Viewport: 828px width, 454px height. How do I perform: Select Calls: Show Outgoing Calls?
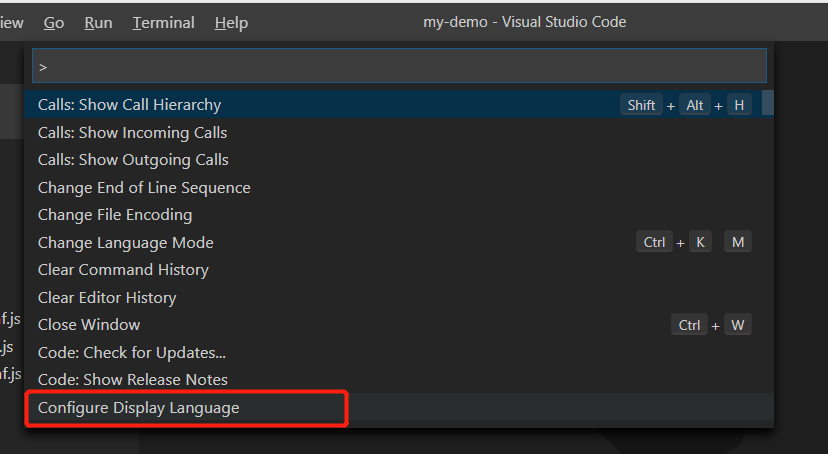(133, 160)
